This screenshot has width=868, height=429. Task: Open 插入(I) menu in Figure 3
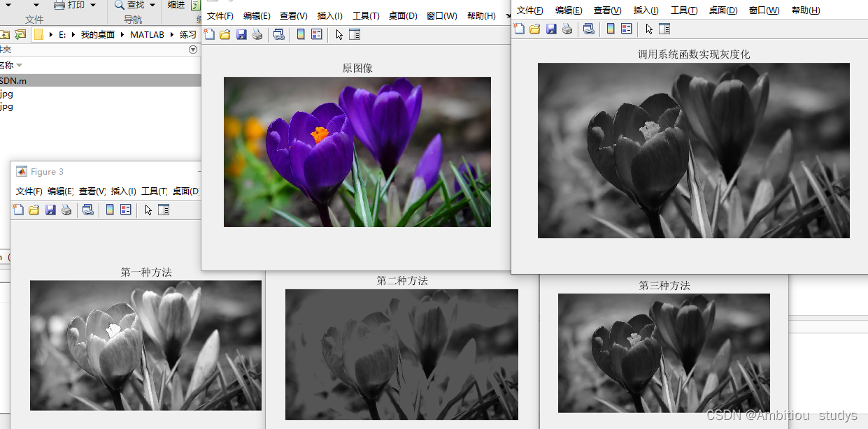point(124,191)
